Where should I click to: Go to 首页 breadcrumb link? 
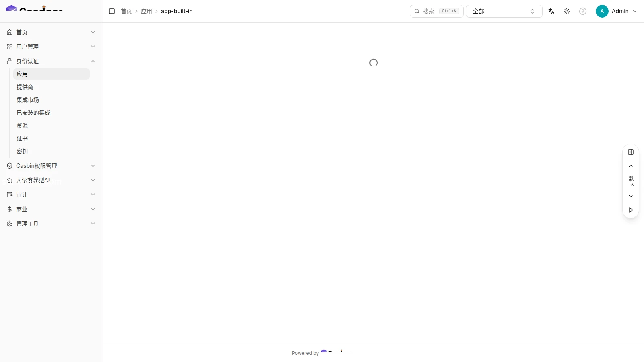pyautogui.click(x=126, y=11)
